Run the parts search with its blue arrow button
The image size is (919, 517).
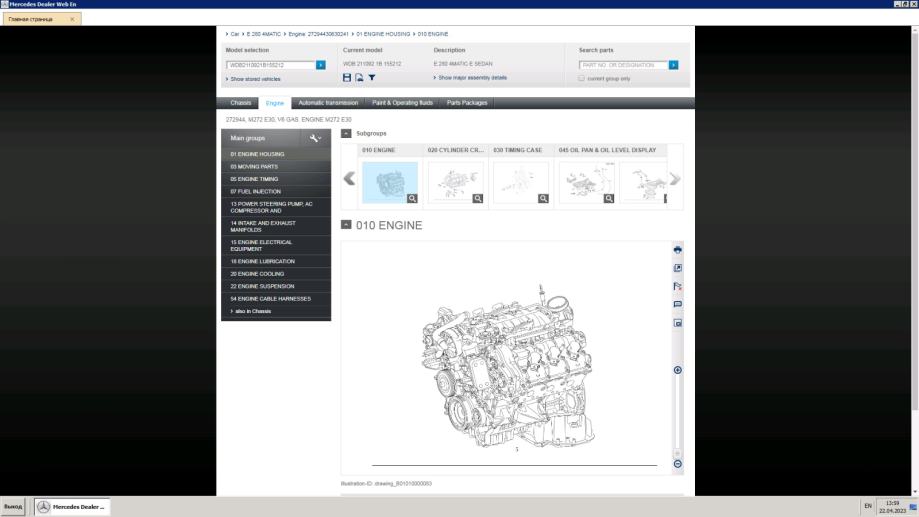673,65
